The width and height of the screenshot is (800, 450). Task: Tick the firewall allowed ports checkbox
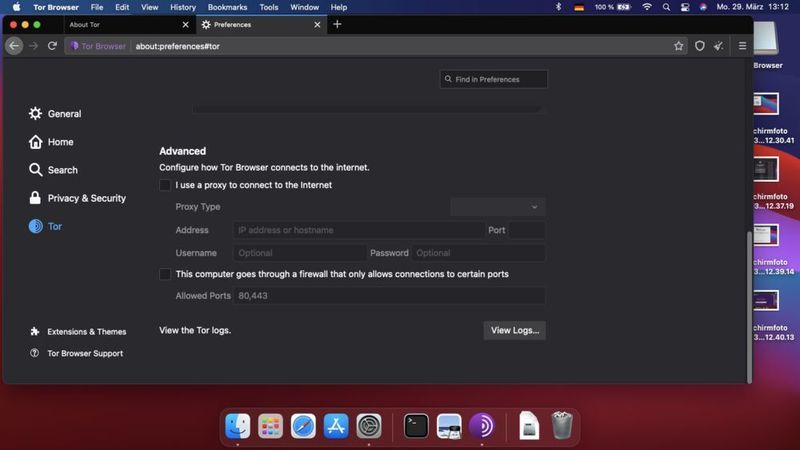[165, 274]
